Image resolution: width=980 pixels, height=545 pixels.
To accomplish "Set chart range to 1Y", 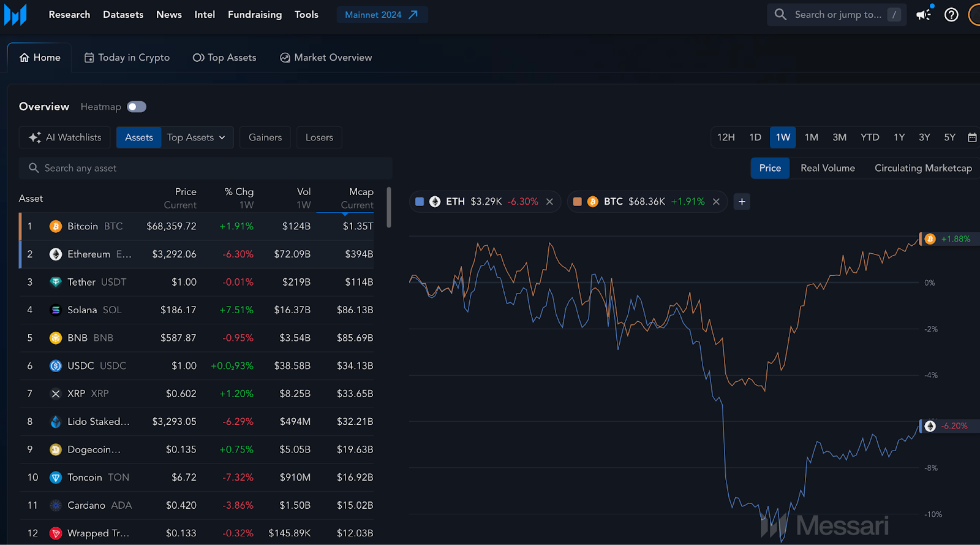I will pyautogui.click(x=899, y=137).
